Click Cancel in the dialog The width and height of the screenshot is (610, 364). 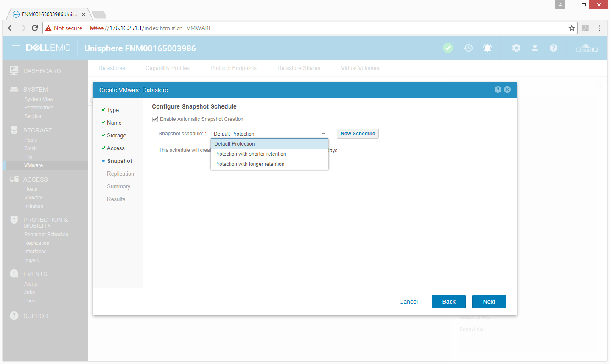pos(409,302)
